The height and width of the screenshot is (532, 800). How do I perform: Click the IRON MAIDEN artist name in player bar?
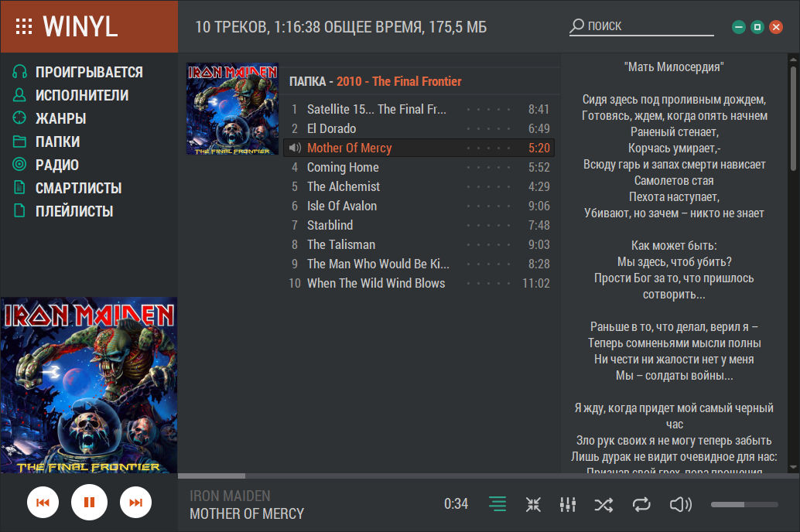click(230, 496)
